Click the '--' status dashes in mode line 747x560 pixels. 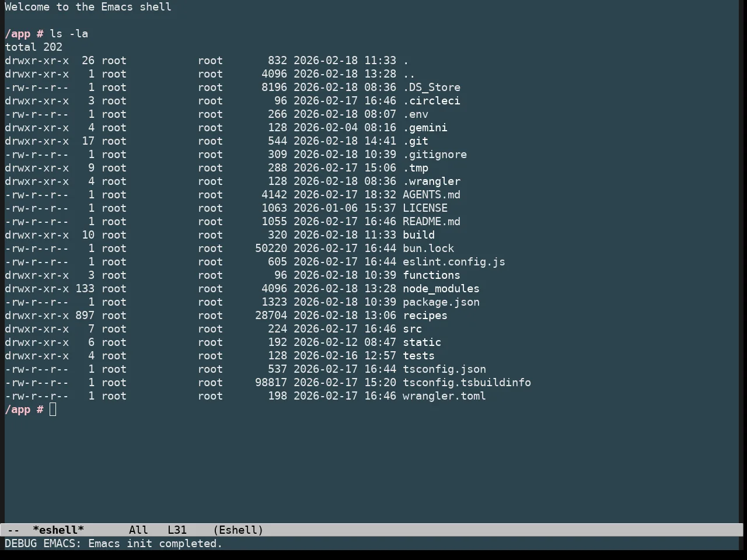tap(13, 530)
